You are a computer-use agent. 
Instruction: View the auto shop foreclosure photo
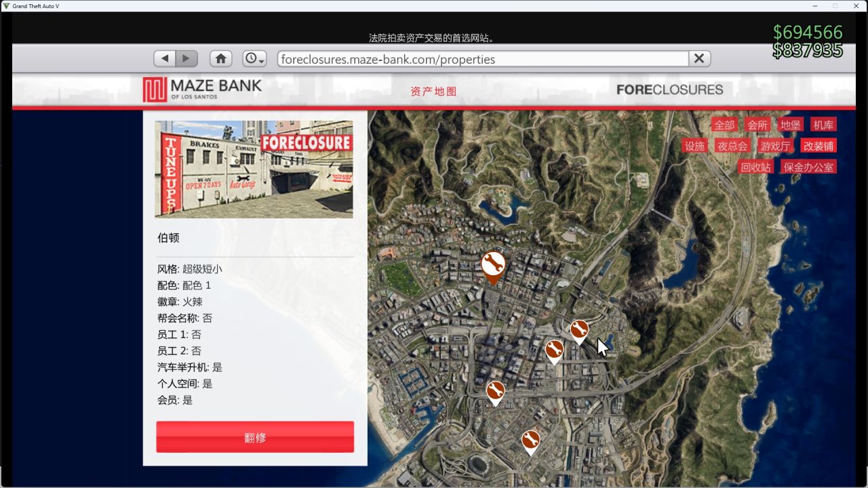click(254, 169)
